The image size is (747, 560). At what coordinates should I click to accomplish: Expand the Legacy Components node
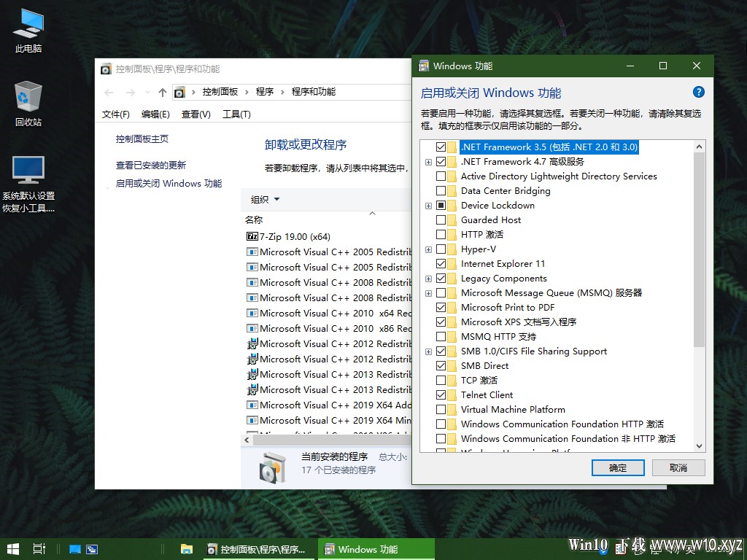428,279
